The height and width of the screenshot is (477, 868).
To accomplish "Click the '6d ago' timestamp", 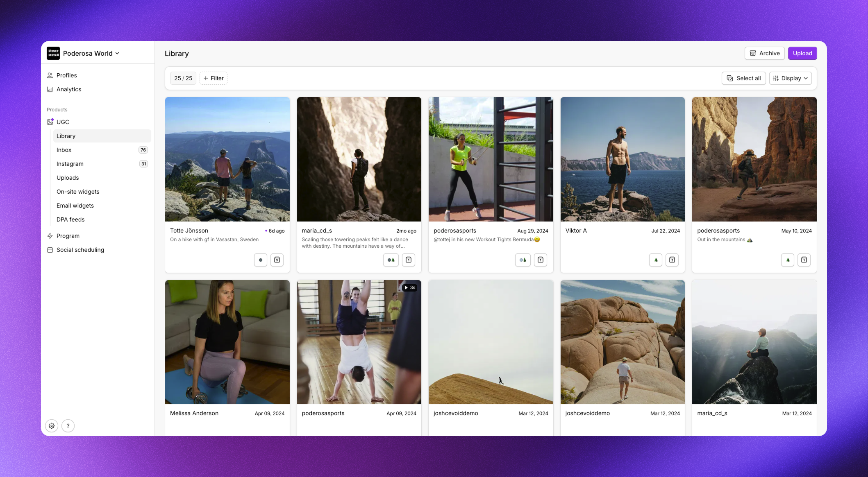I will (x=277, y=231).
